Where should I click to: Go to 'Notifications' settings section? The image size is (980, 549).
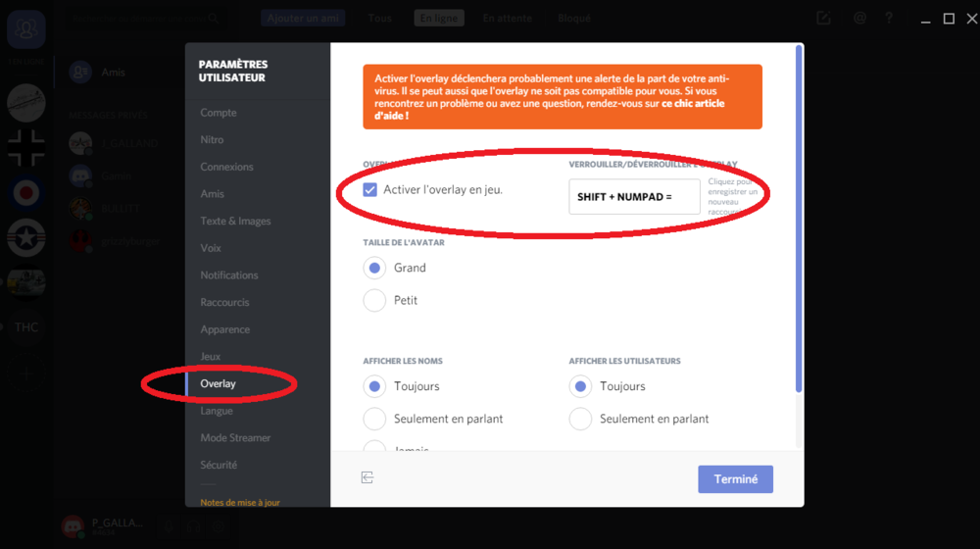pos(229,275)
